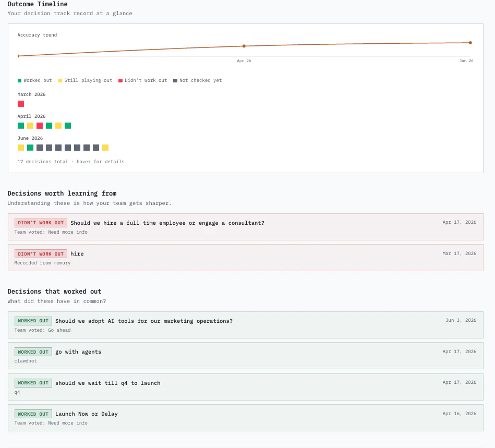This screenshot has height=448, width=495.
Task: Click the 'Jun 3, 2026' date
Action: coord(461,320)
